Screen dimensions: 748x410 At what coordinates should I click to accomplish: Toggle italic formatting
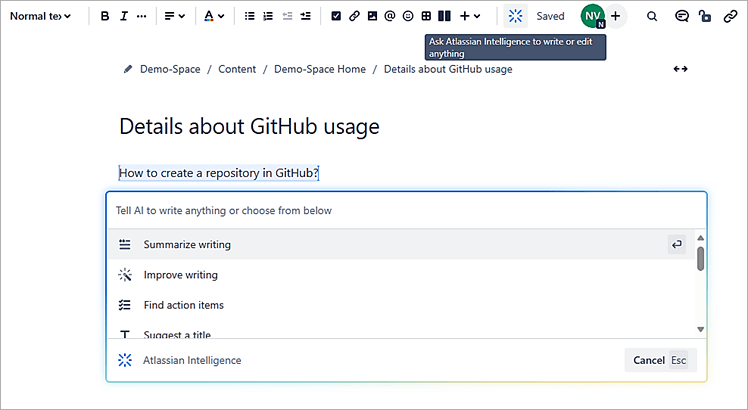124,16
